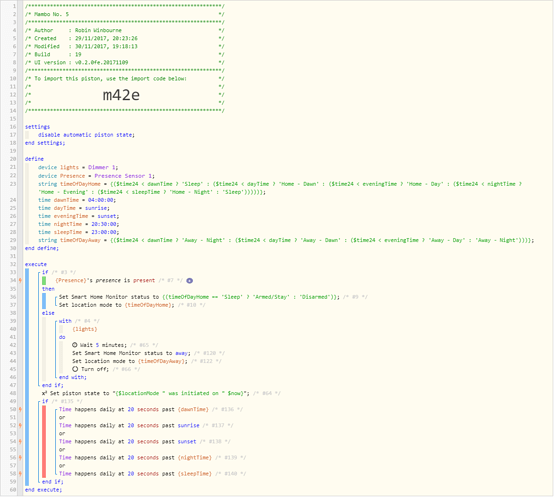Click the 'end define;' line
The width and height of the screenshot is (556, 500).
42,249
